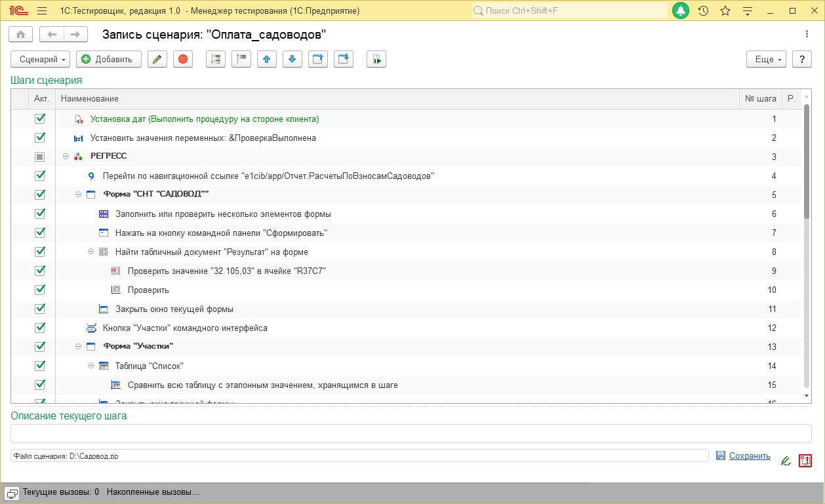Click the scenario file path field 'D:\Садовод.zip'
Screen dimensions: 825x504
pos(359,456)
